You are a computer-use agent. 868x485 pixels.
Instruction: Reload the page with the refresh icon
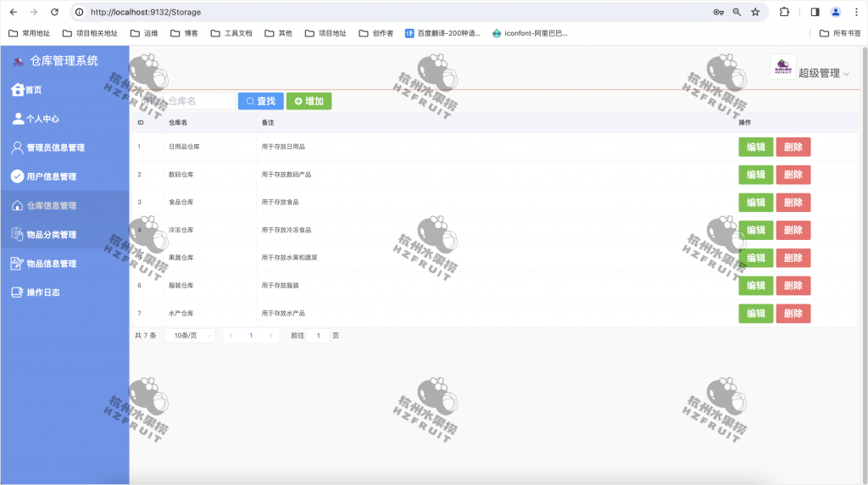click(x=54, y=12)
